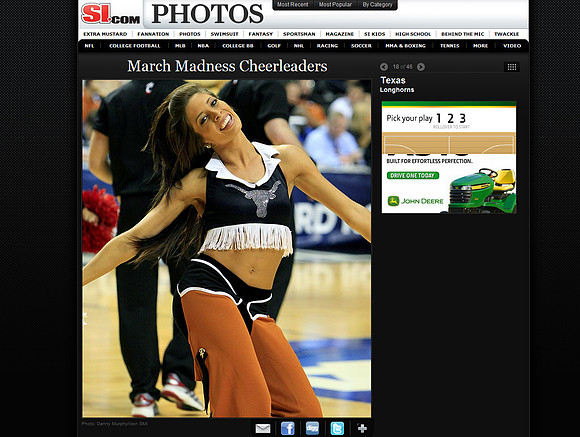Click the Texas caption heading
Viewport: 580px width, 437px height.
(393, 80)
